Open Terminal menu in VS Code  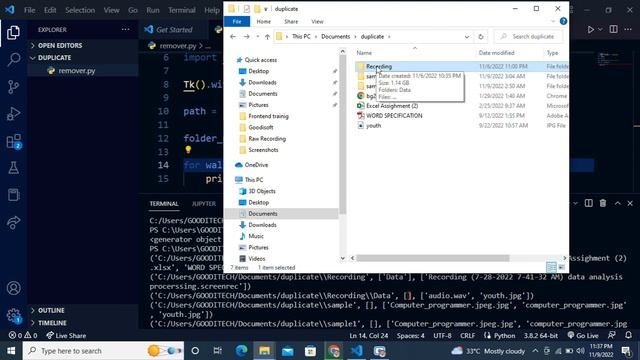(x=182, y=10)
